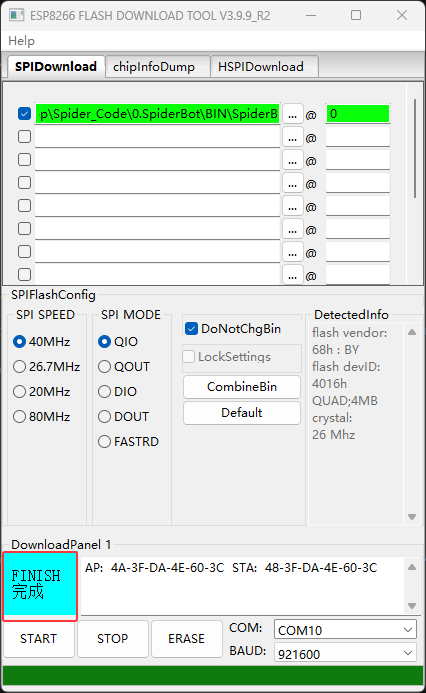Click the third row address field

point(358,160)
